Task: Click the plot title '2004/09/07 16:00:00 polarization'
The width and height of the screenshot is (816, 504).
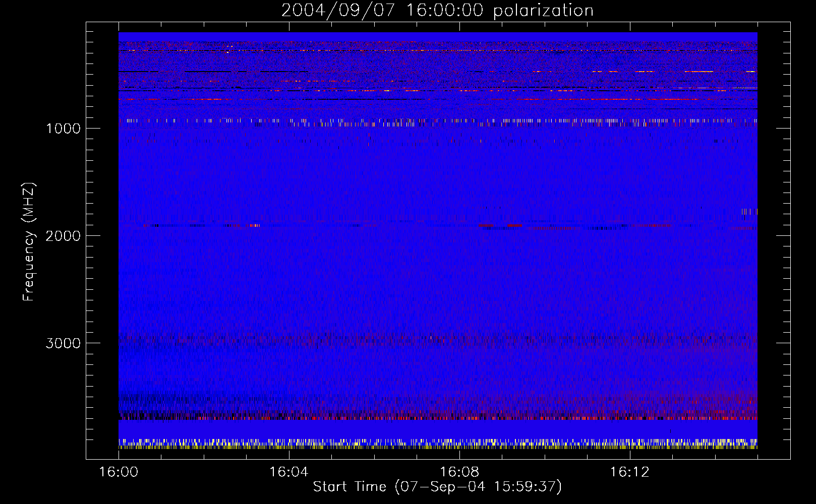Action: coord(437,11)
